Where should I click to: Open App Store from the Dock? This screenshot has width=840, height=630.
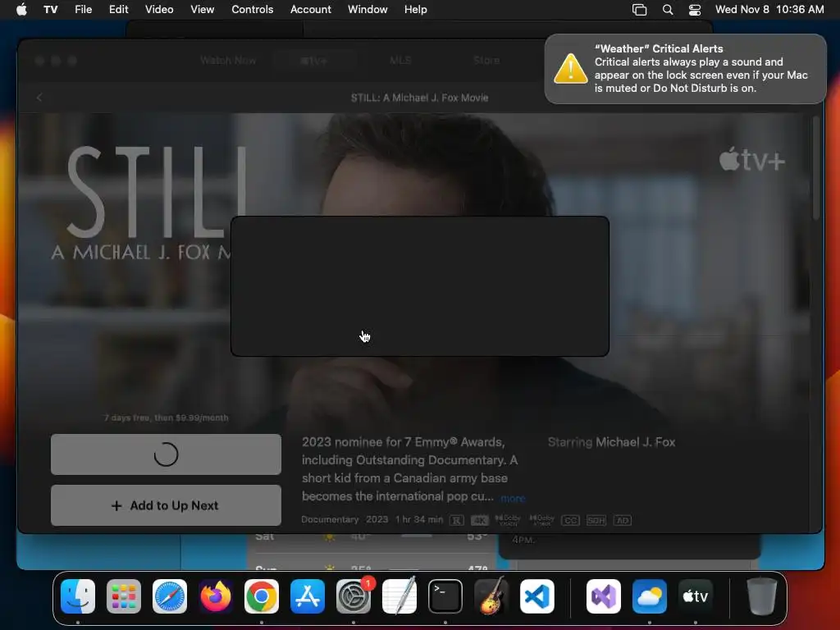[x=308, y=596]
